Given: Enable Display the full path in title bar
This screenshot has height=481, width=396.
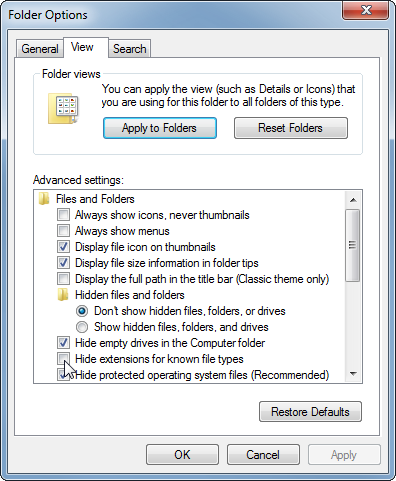Looking at the screenshot, I should [x=63, y=279].
